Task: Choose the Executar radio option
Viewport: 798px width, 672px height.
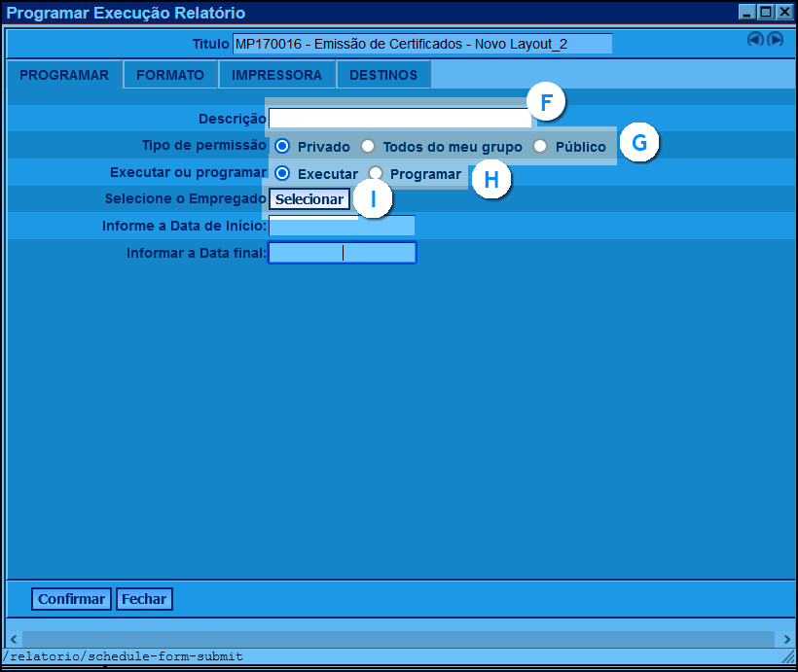Action: point(282,173)
